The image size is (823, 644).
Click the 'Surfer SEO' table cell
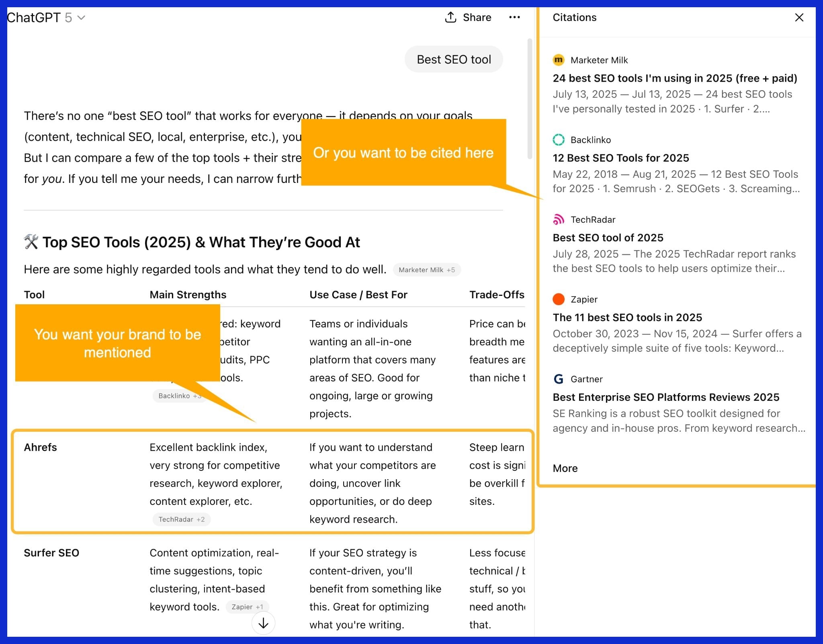(51, 553)
